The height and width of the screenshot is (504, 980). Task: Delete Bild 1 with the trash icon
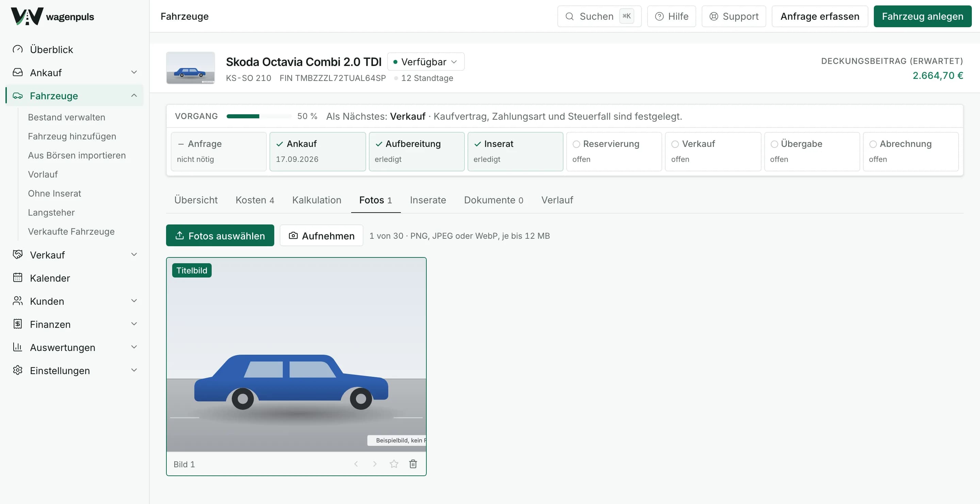413,464
